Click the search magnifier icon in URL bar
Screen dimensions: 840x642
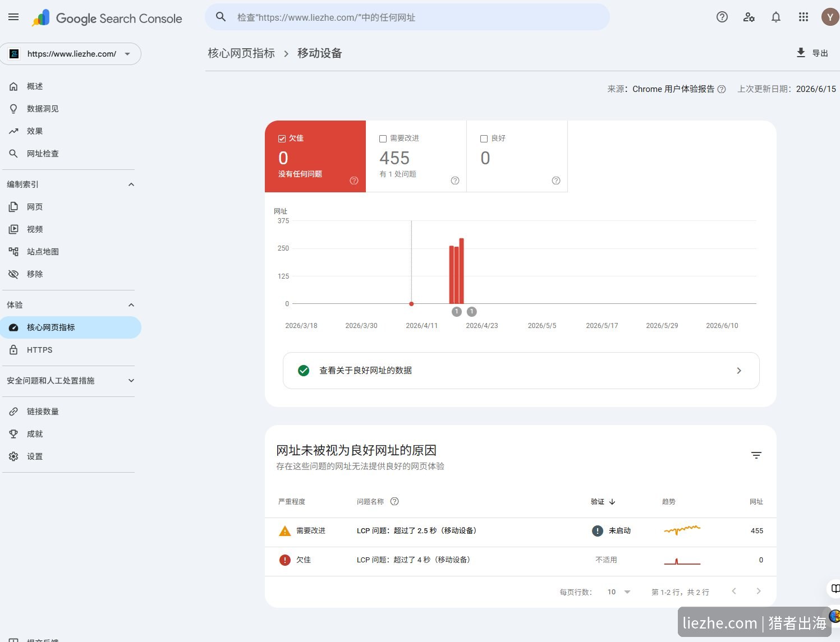coord(221,17)
